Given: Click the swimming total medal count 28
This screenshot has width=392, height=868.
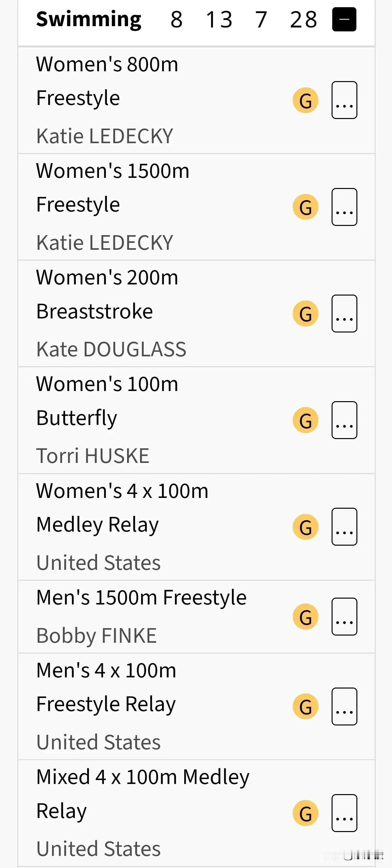Looking at the screenshot, I should [303, 19].
